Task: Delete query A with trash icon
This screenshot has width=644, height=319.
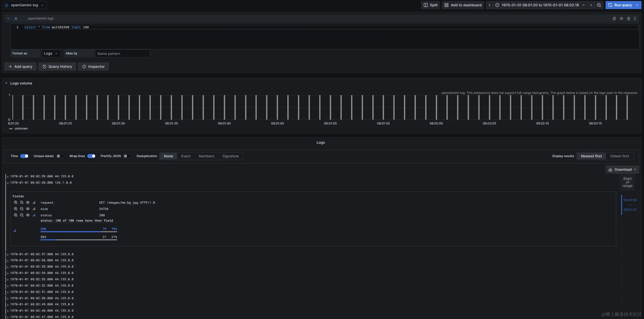Action: tap(628, 18)
